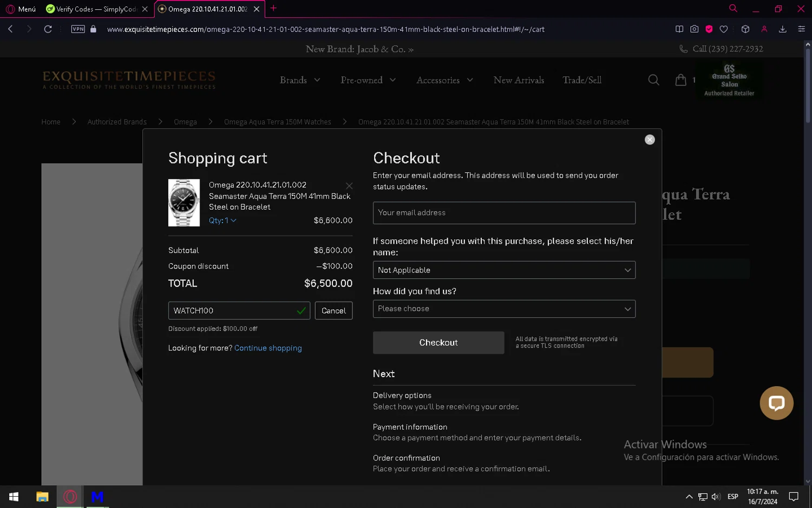Go to the Authorized Brands breadcrumb
Viewport: 812px width, 508px height.
(117, 122)
